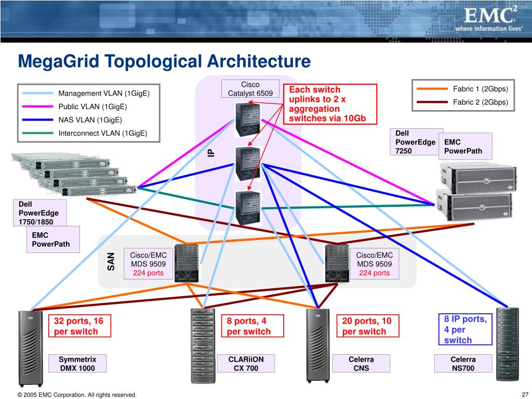Click the SAN vertical label
This screenshot has width=532, height=399.
tap(111, 262)
